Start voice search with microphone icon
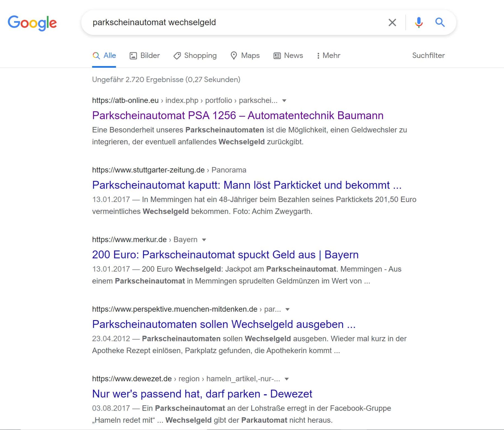 [x=419, y=22]
